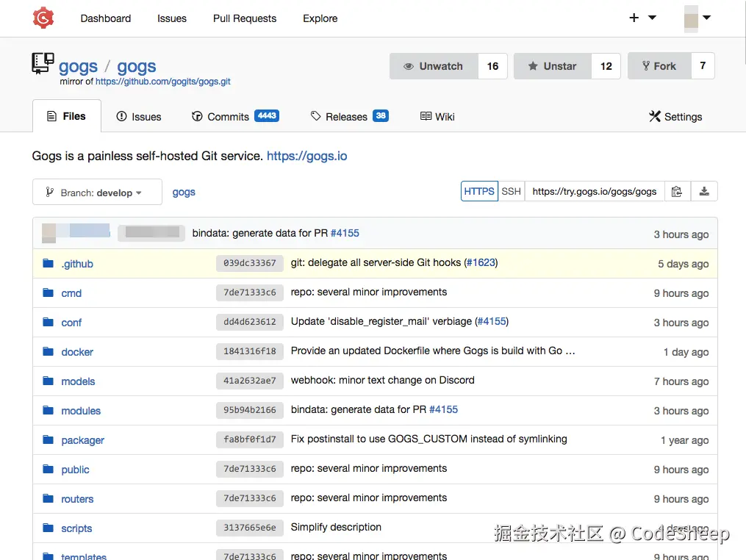
Task: Open commit hash 039dc33367
Action: click(x=250, y=263)
